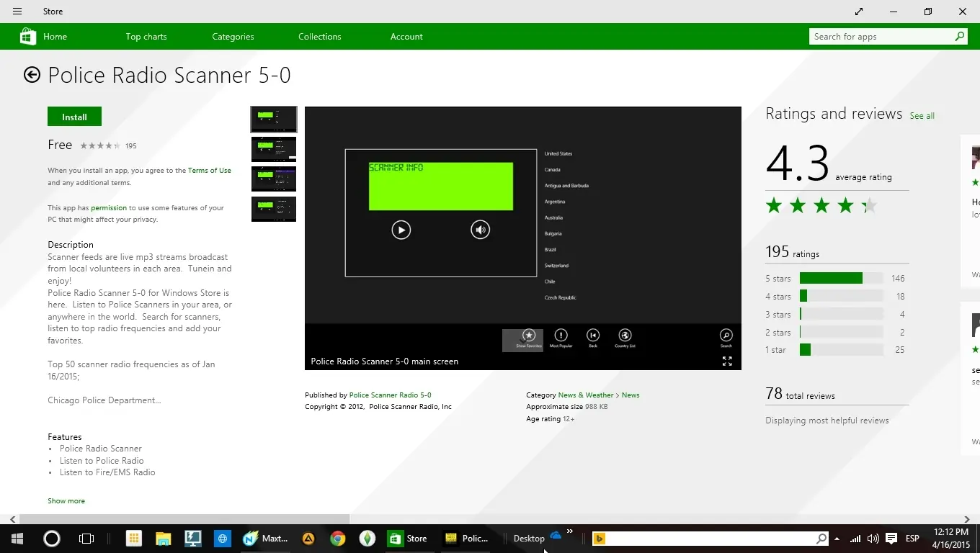Open File Explorer from the taskbar
Image resolution: width=980 pixels, height=553 pixels.
164,539
